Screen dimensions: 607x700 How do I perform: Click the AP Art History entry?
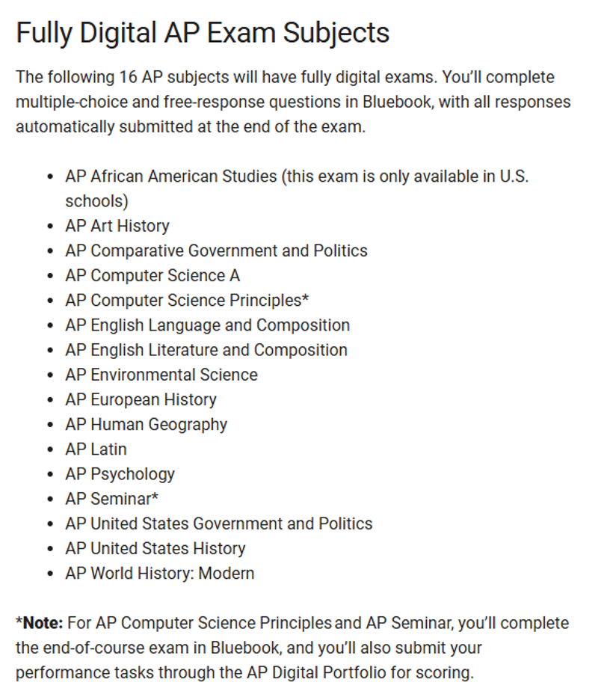coord(117,226)
